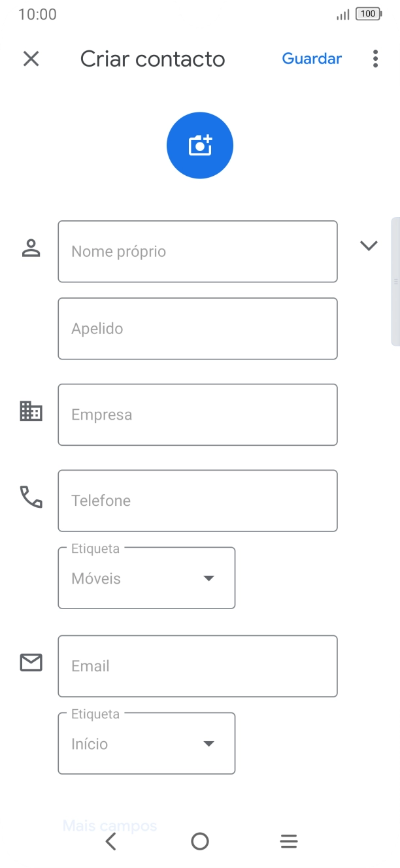
Task: Click the person icon beside the name field
Action: tap(31, 248)
